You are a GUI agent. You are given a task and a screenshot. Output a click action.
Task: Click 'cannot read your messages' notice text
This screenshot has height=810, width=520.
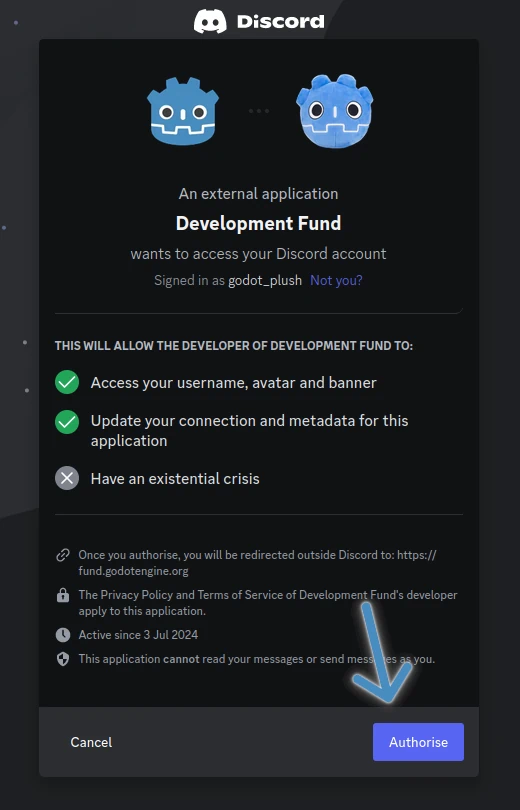coord(257,659)
